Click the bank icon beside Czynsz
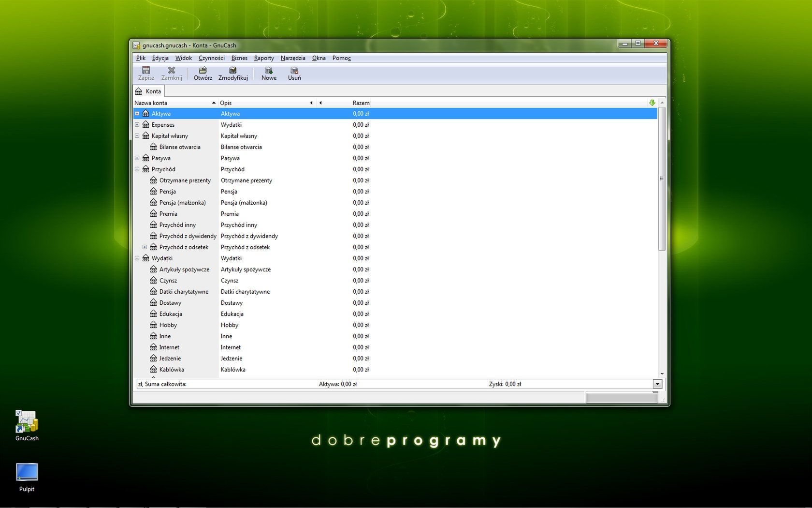Image resolution: width=812 pixels, height=508 pixels. point(153,281)
